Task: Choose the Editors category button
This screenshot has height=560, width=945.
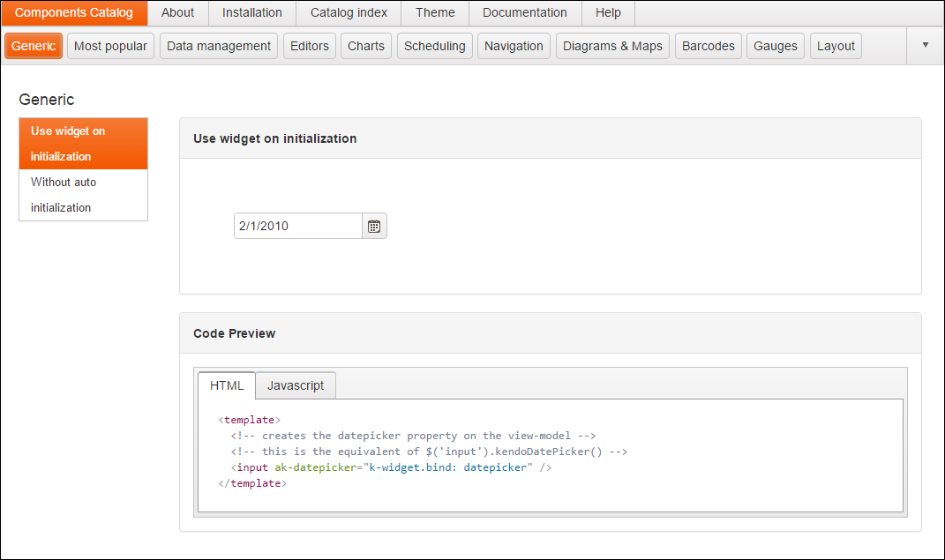Action: click(310, 46)
